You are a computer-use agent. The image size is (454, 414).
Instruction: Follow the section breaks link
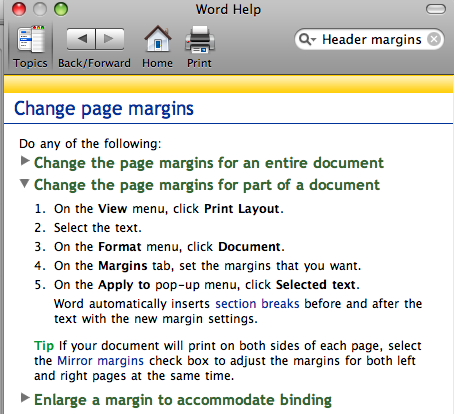click(x=257, y=304)
